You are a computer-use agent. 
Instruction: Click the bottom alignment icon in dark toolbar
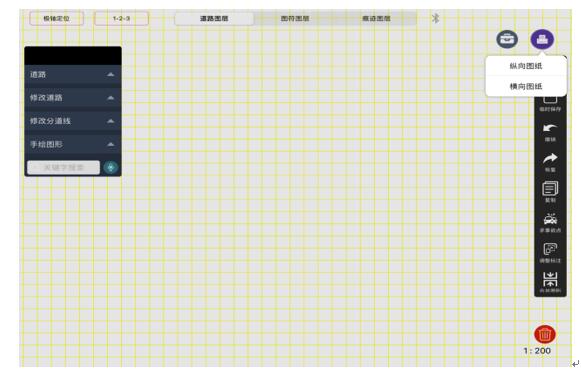(x=550, y=282)
